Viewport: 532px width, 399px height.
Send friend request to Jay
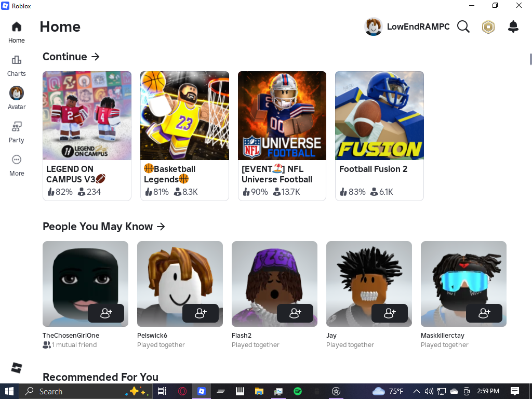point(390,313)
